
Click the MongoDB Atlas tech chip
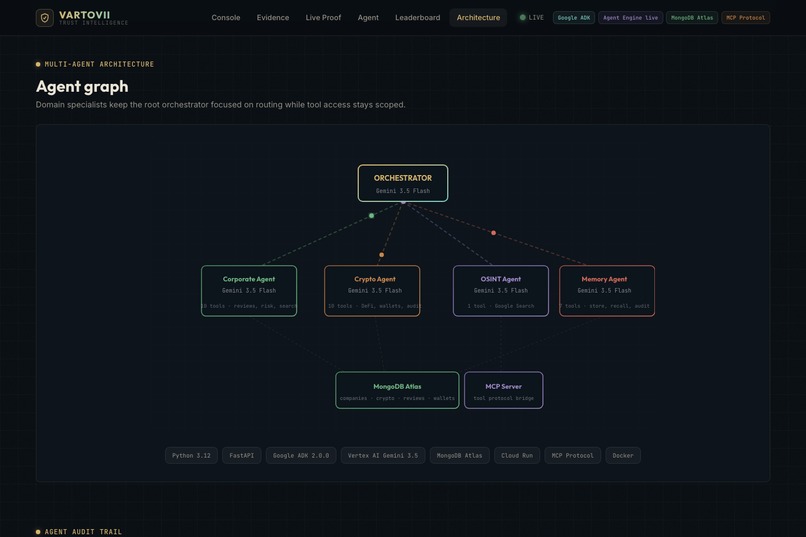(x=460, y=455)
